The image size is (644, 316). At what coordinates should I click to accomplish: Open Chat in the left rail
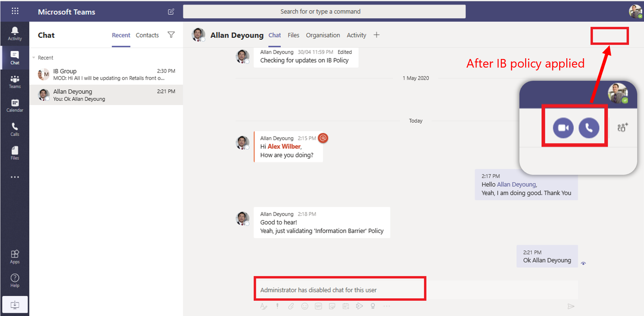tap(15, 58)
